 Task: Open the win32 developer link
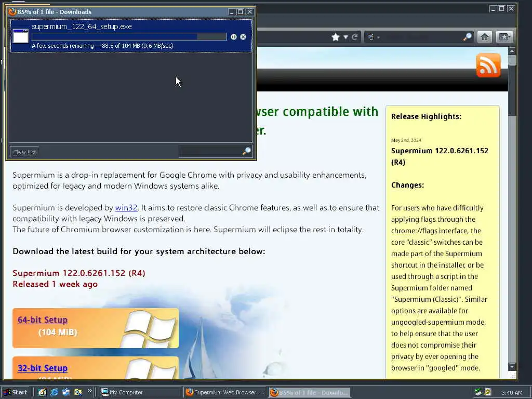point(126,208)
